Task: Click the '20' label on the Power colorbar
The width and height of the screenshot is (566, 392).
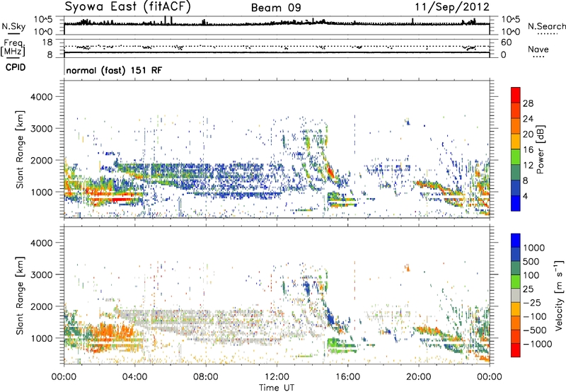Action: (x=528, y=134)
